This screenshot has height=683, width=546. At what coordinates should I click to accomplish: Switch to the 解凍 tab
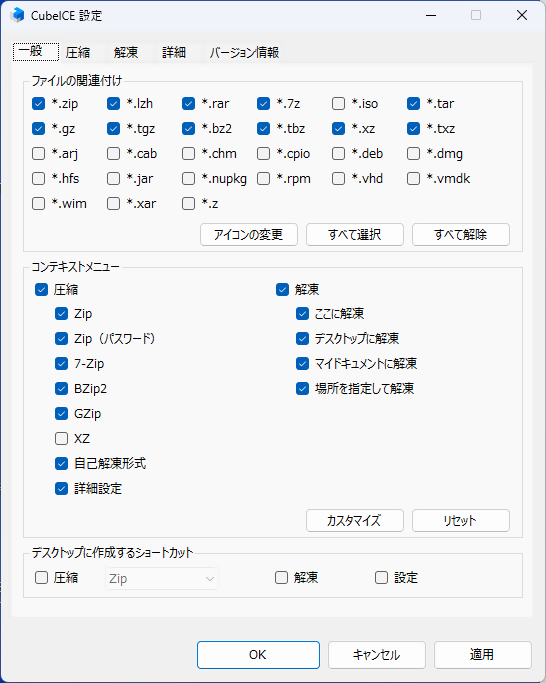(126, 53)
